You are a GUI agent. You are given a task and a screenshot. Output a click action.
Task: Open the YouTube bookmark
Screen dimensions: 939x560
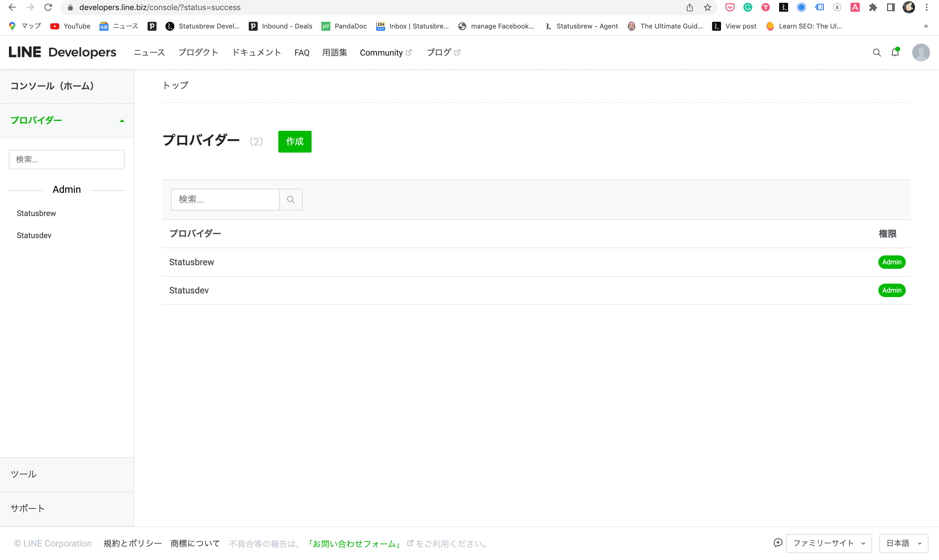[x=70, y=26]
